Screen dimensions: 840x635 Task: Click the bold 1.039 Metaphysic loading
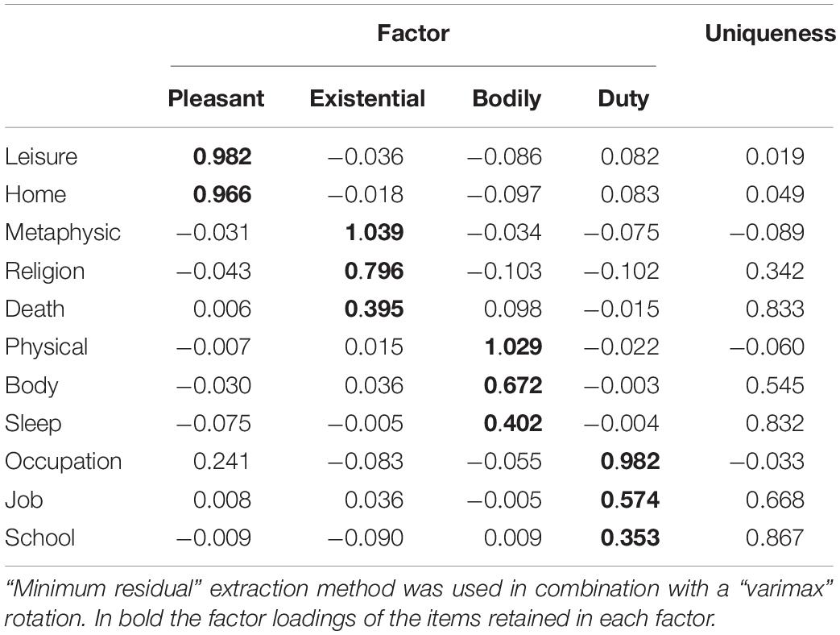[374, 233]
